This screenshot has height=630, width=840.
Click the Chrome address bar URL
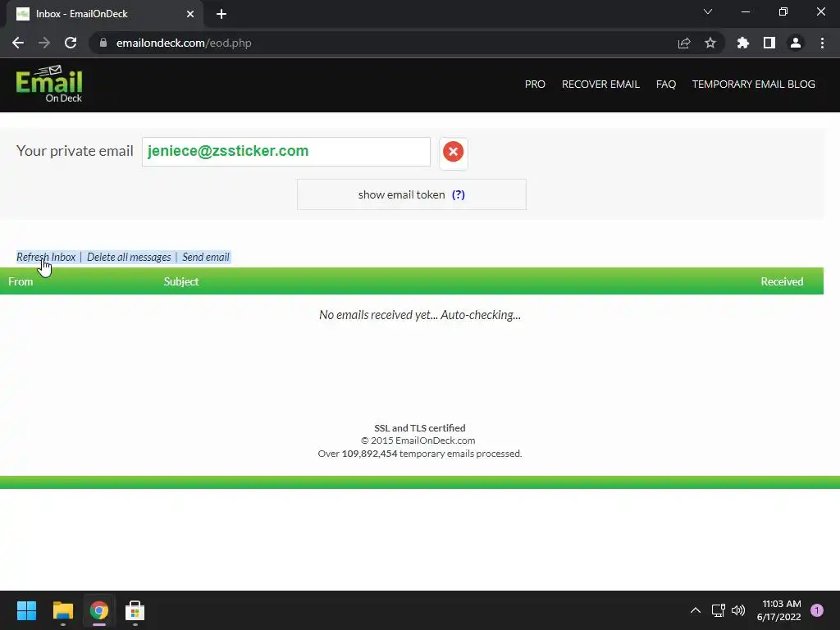pos(184,43)
